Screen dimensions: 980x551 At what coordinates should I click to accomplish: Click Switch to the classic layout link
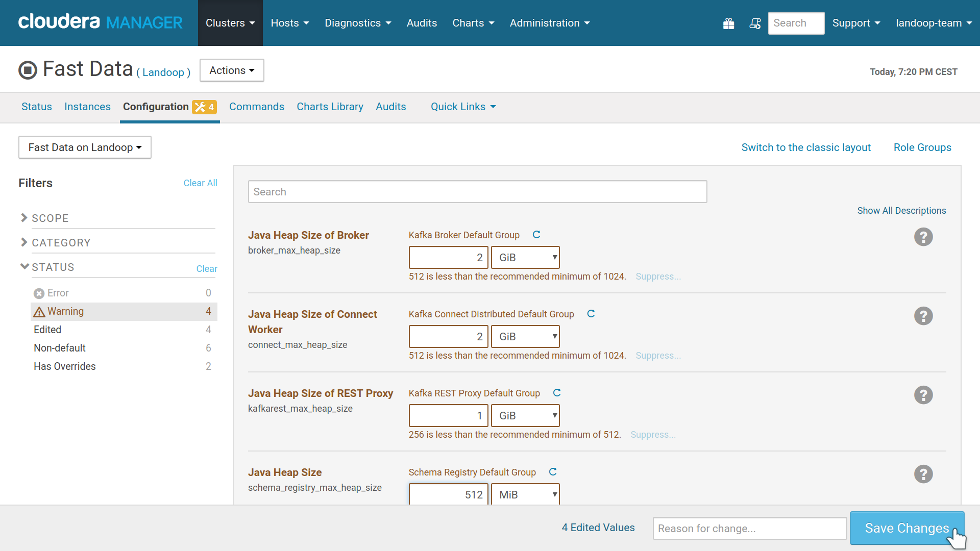[x=805, y=147]
